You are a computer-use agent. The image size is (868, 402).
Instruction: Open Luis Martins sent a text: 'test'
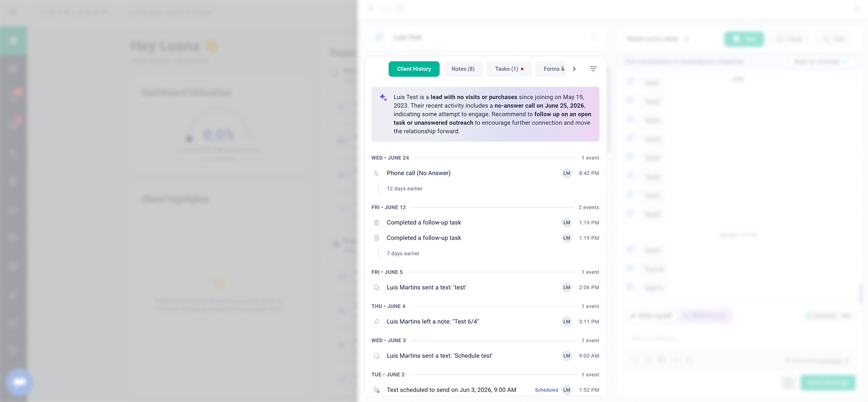pos(426,288)
